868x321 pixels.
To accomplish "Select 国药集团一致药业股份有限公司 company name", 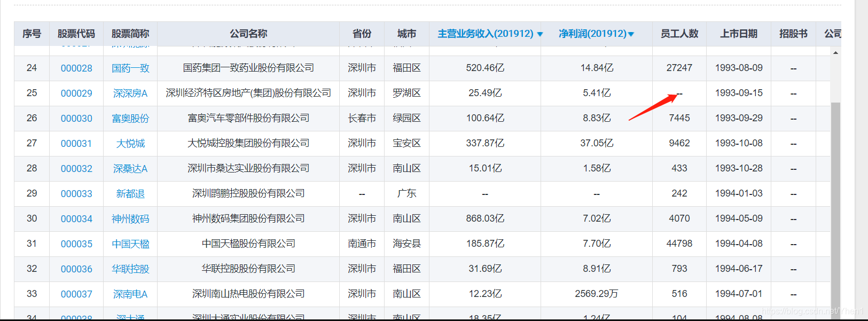I will [x=248, y=68].
